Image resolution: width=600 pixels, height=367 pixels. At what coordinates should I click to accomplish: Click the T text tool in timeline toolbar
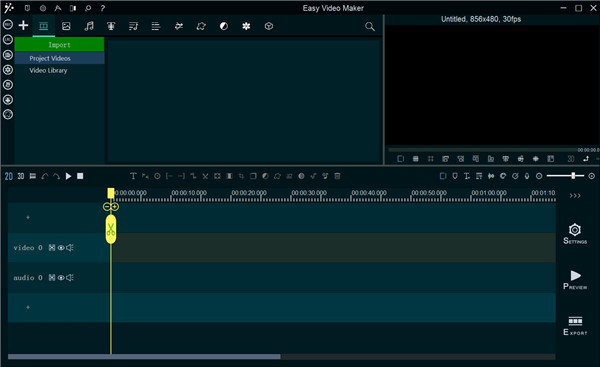[x=133, y=176]
